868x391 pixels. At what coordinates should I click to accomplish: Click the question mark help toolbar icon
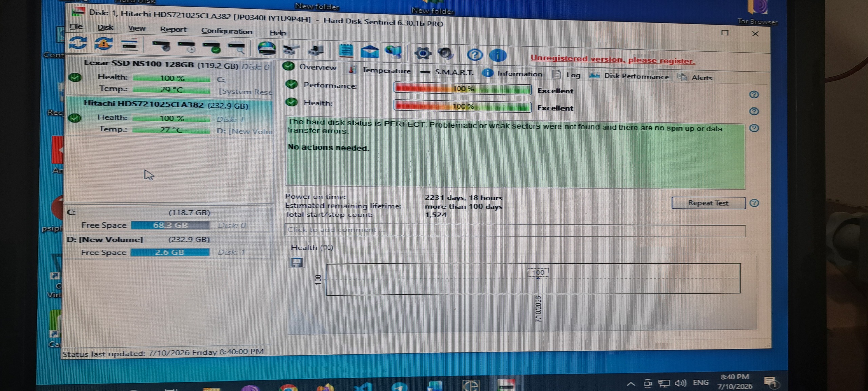tap(475, 55)
